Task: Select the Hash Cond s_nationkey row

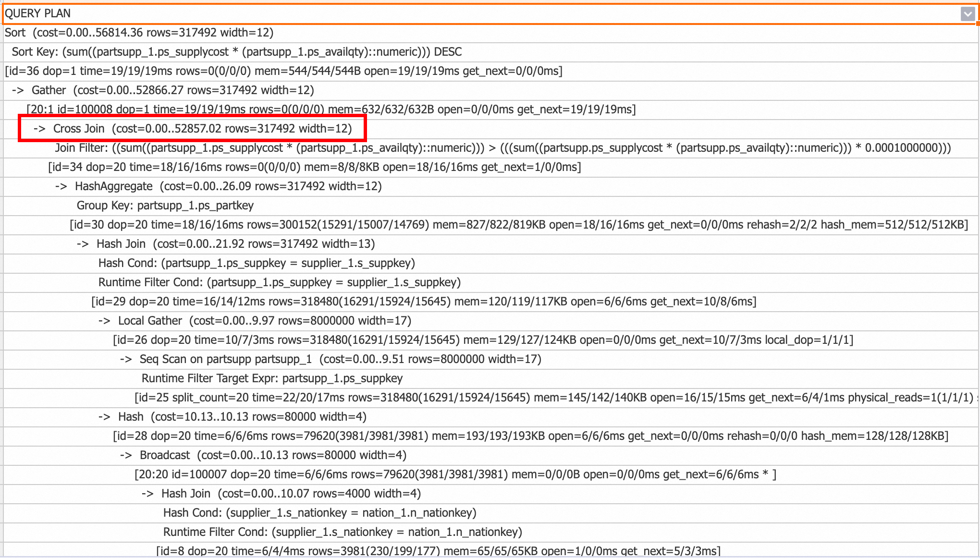Action: [319, 513]
